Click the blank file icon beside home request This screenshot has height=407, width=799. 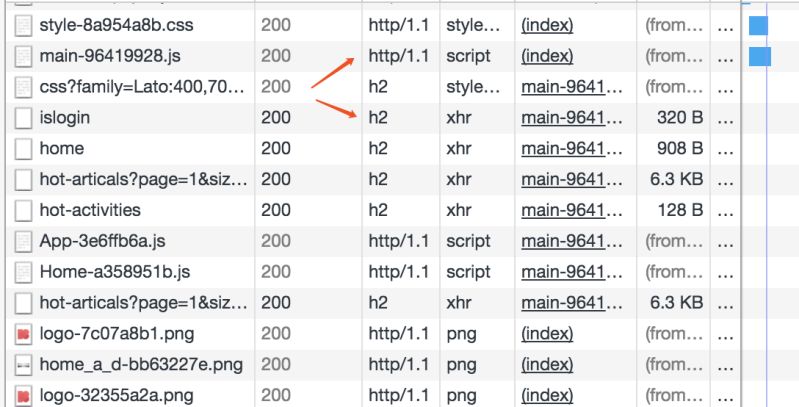pyautogui.click(x=23, y=149)
